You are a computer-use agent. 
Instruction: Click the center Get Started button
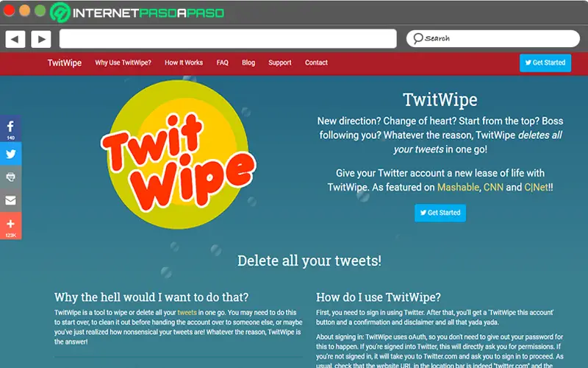440,213
